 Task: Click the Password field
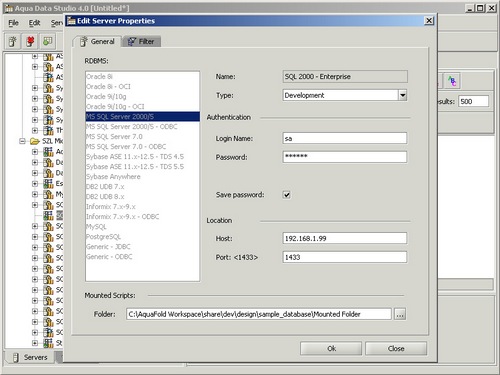tap(345, 157)
